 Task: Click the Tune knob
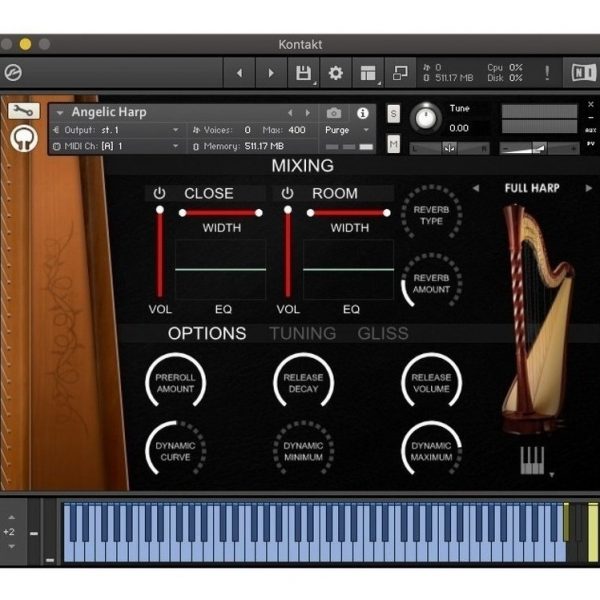tap(426, 118)
